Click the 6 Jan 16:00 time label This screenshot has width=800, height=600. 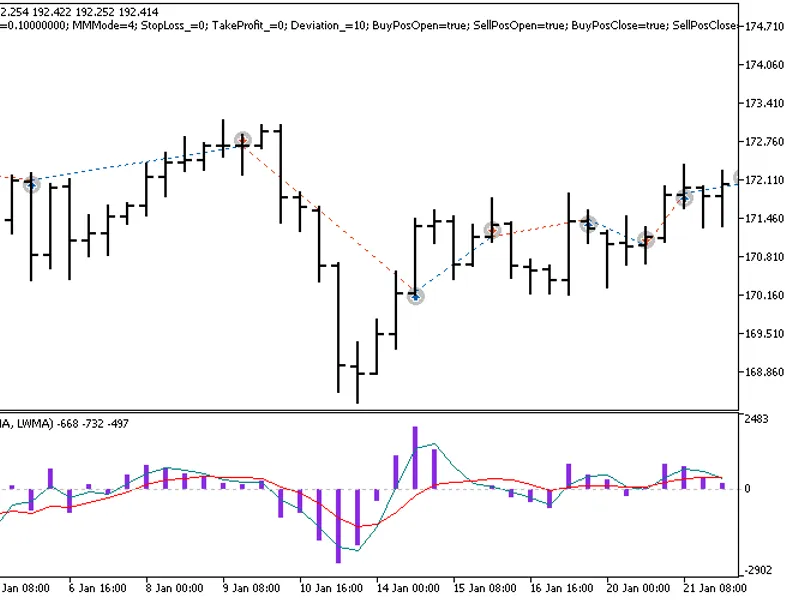[97, 588]
